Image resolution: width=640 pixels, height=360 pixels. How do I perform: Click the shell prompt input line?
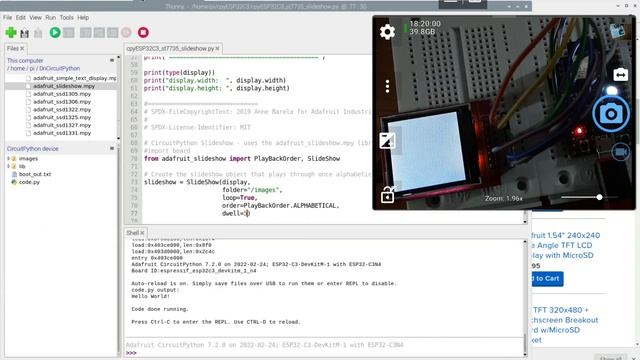coord(324,353)
